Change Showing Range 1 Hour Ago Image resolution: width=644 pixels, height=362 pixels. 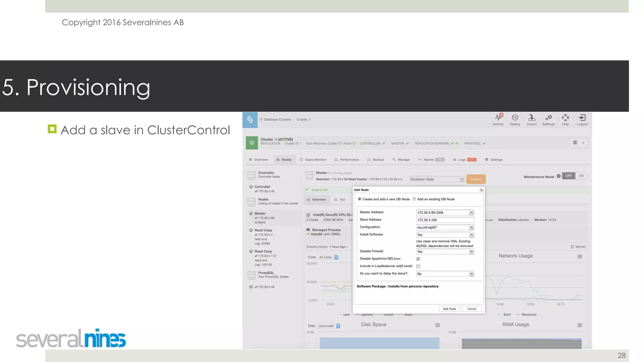click(x=339, y=247)
